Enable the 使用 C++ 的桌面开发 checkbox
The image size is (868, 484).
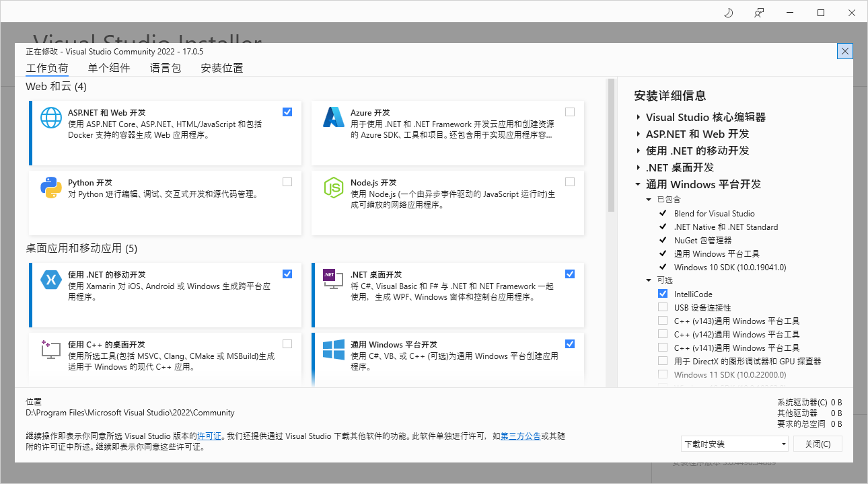click(x=287, y=344)
